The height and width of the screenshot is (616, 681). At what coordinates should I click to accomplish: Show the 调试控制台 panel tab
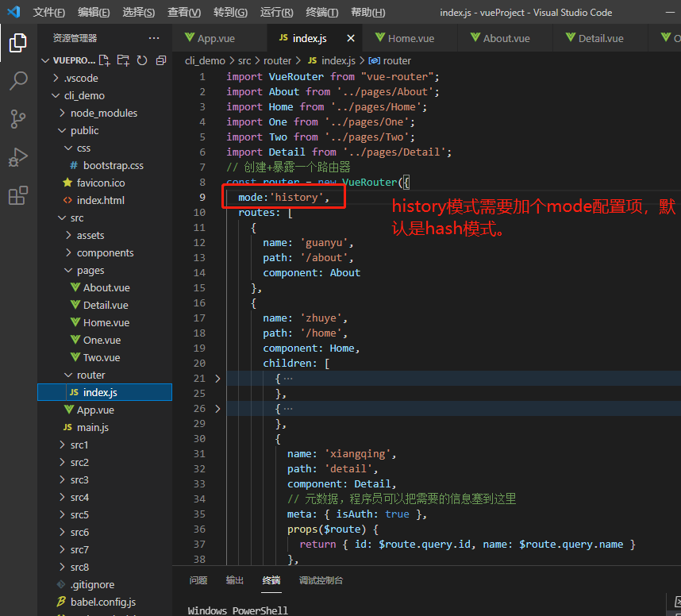point(321,580)
